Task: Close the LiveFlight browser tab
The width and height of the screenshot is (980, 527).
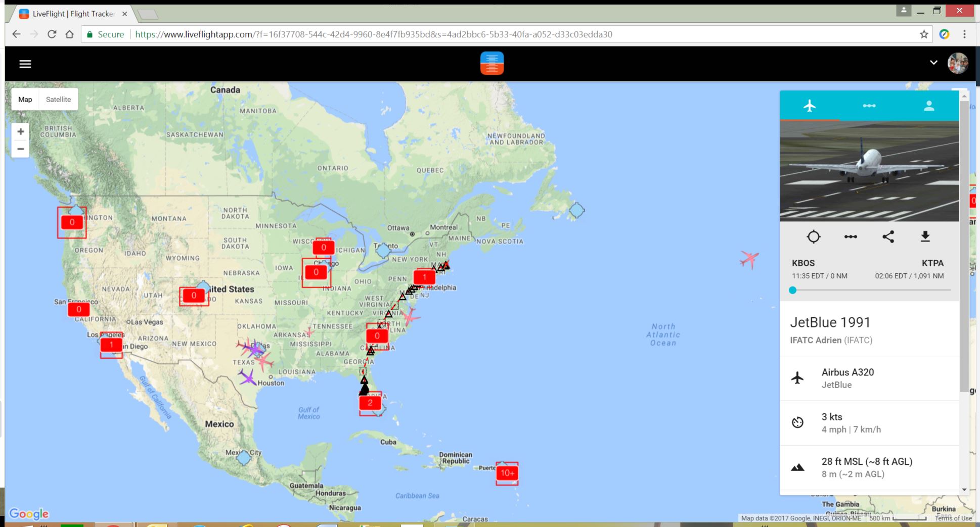Action: 125,14
